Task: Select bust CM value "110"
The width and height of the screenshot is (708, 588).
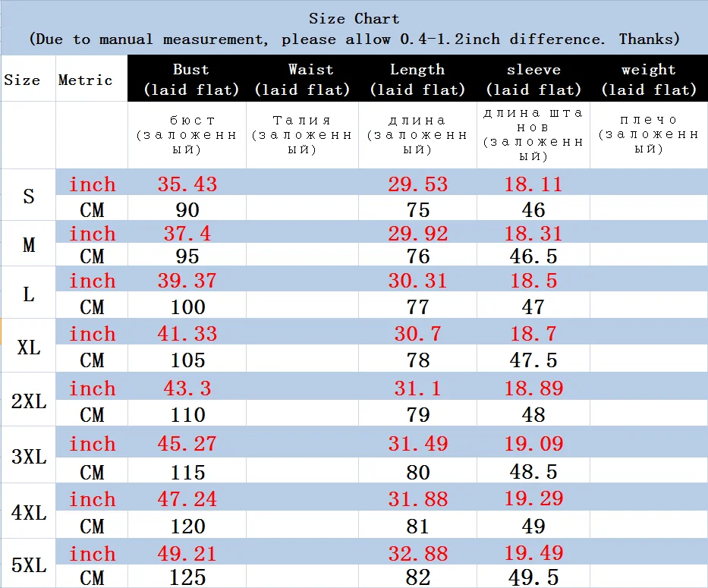Action: point(188,414)
